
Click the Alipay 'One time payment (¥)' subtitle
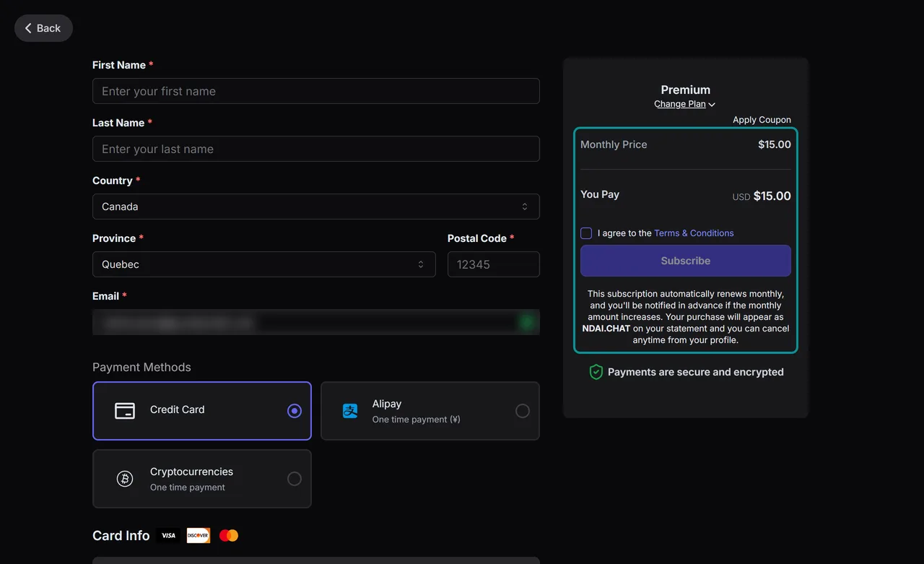coord(417,420)
